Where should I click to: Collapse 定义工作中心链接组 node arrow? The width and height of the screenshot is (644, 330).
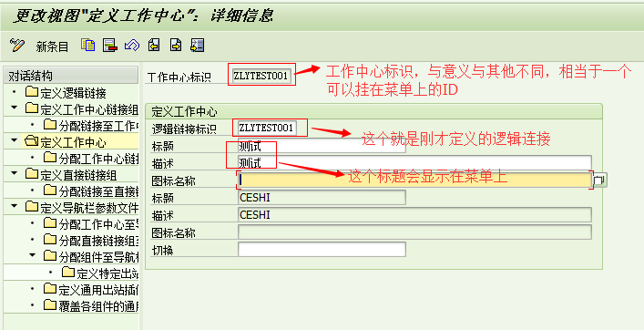point(15,108)
